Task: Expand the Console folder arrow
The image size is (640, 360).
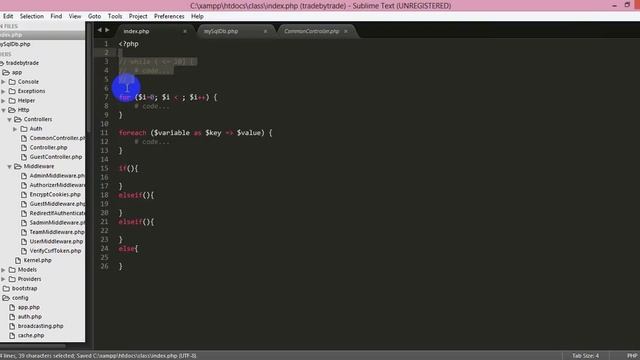Action: (x=3, y=82)
